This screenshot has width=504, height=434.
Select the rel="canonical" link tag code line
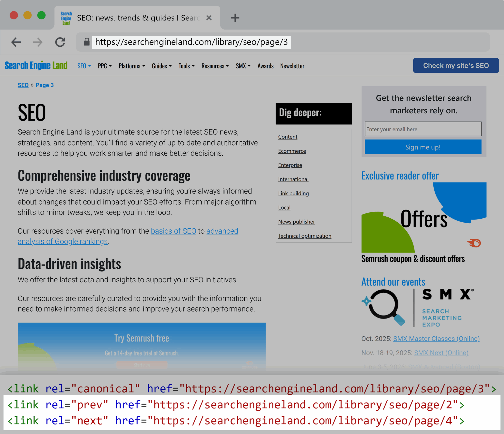(252, 389)
